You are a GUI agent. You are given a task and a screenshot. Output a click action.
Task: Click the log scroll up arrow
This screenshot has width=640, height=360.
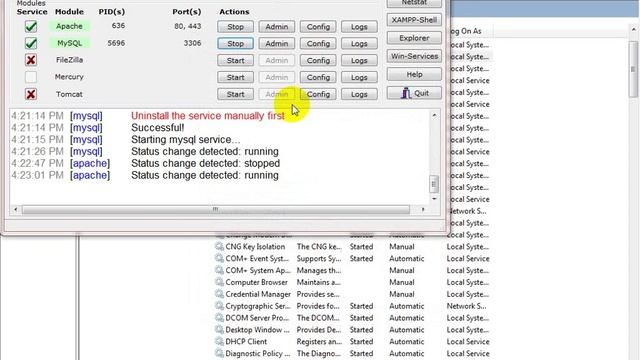[434, 116]
